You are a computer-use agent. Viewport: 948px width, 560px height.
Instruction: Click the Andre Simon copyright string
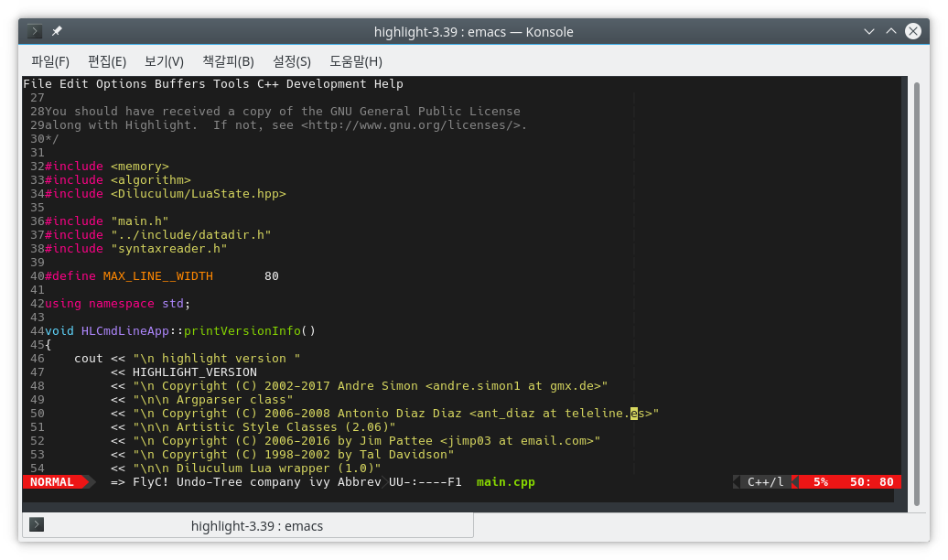coord(370,386)
